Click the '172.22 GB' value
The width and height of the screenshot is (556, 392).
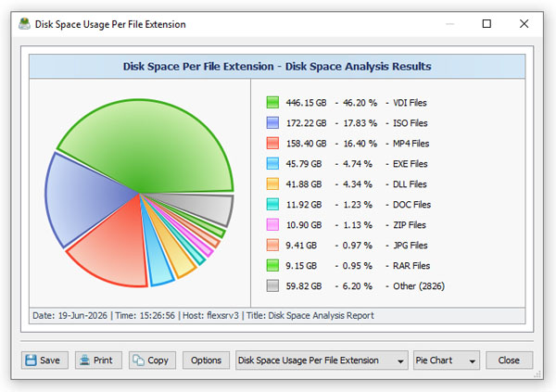[x=306, y=123]
